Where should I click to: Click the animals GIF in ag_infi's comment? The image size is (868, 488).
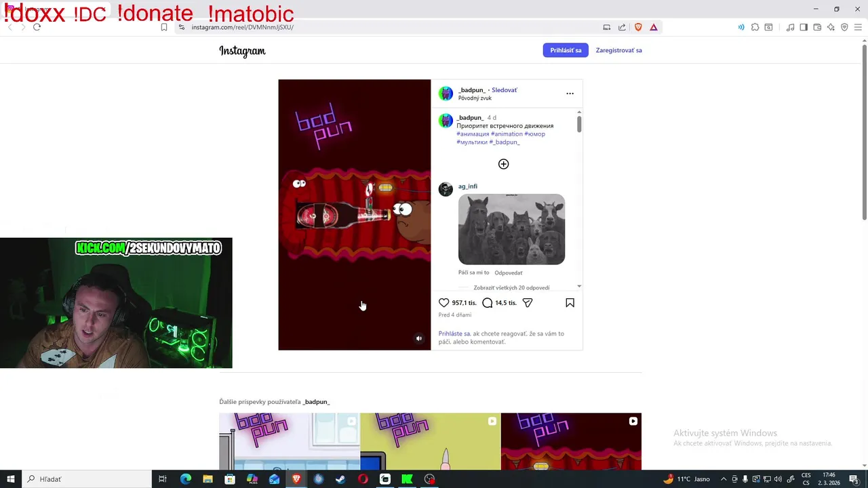coord(511,229)
